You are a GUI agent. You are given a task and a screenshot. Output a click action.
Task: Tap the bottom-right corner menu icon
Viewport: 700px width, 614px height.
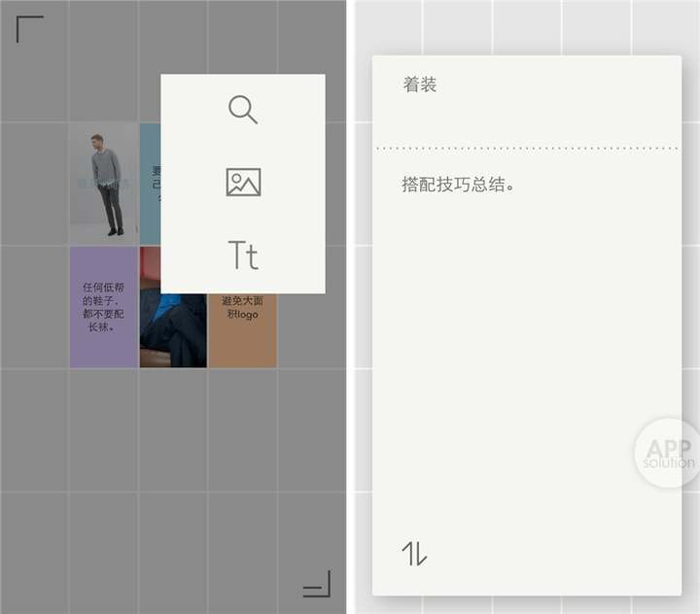[317, 584]
